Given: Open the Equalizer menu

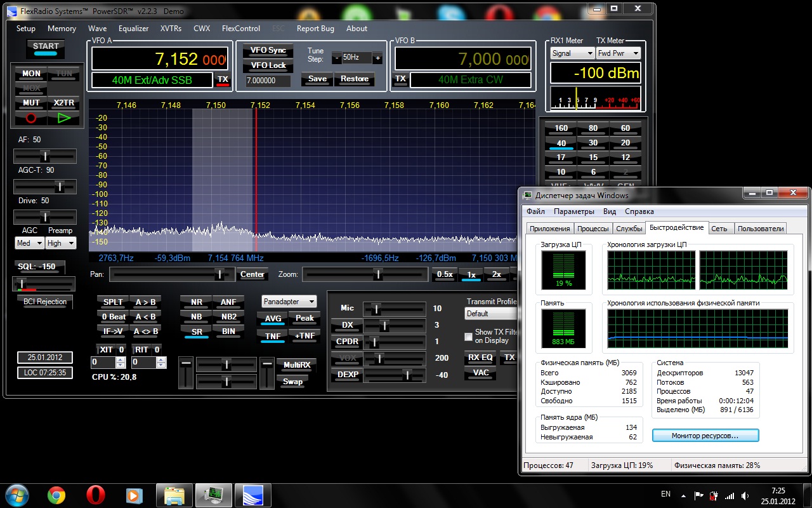Looking at the screenshot, I should pos(134,29).
